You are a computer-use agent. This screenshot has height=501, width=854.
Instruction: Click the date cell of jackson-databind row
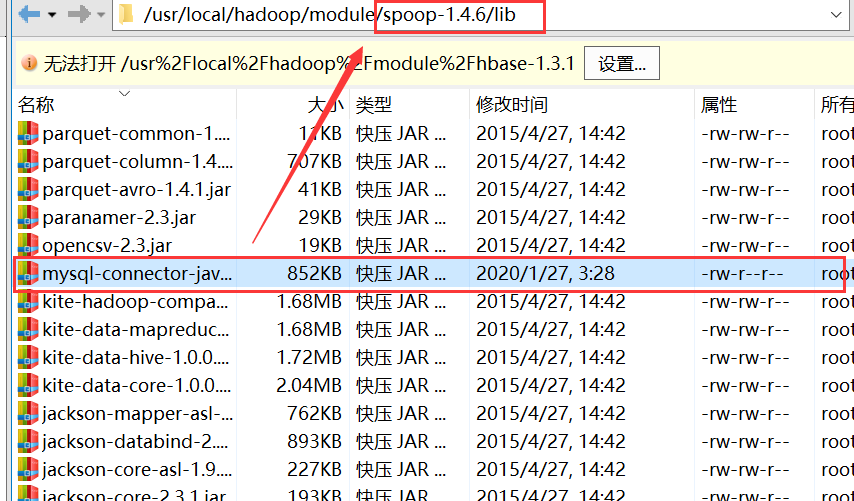pyautogui.click(x=551, y=441)
